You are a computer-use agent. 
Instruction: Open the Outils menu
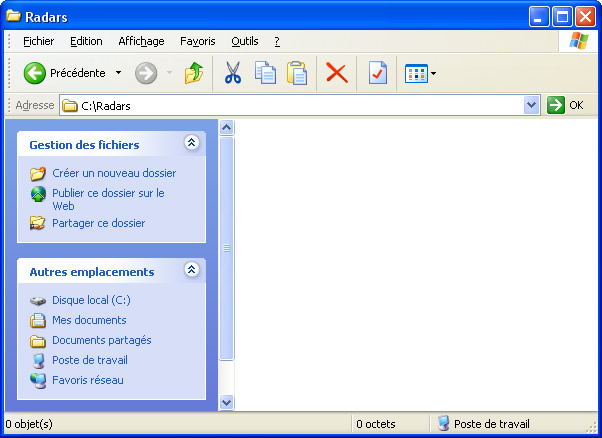[245, 41]
